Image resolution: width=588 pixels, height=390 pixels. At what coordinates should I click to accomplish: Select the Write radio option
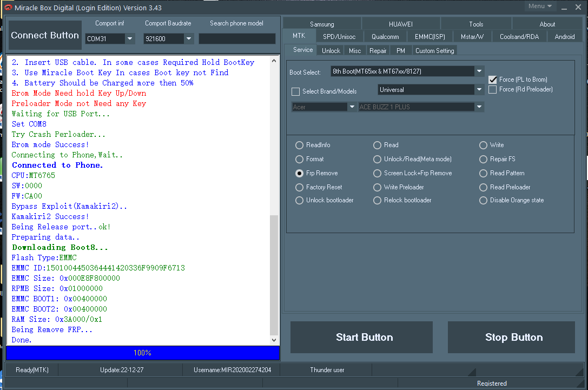point(484,145)
